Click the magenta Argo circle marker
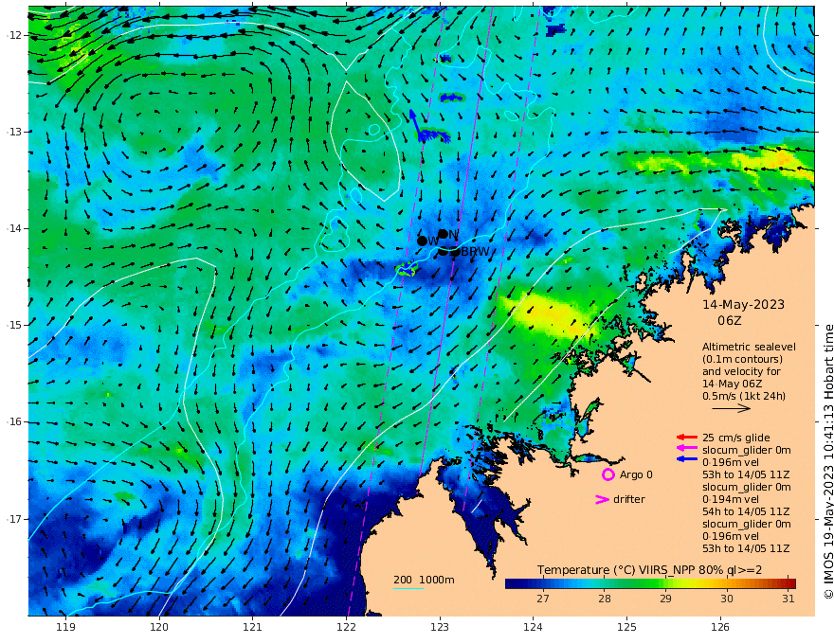Image resolution: width=834 pixels, height=644 pixels. (x=607, y=474)
